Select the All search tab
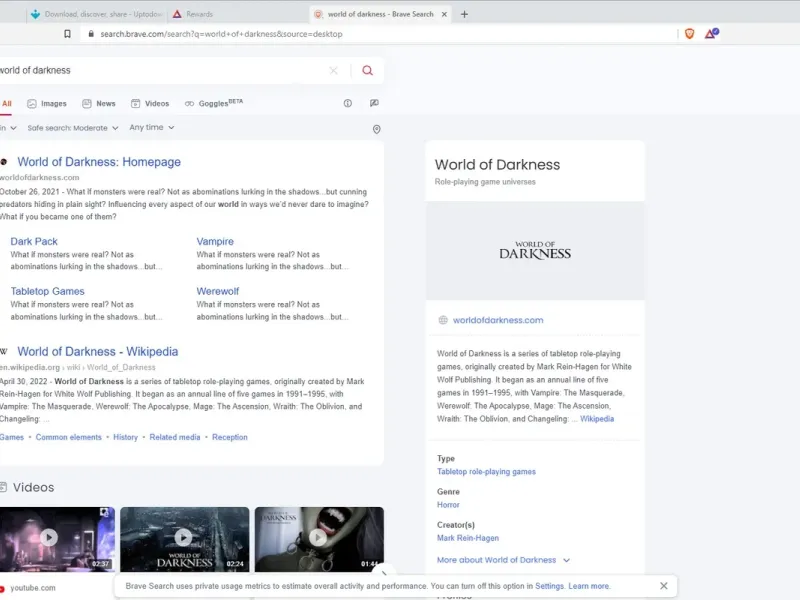 (x=7, y=104)
